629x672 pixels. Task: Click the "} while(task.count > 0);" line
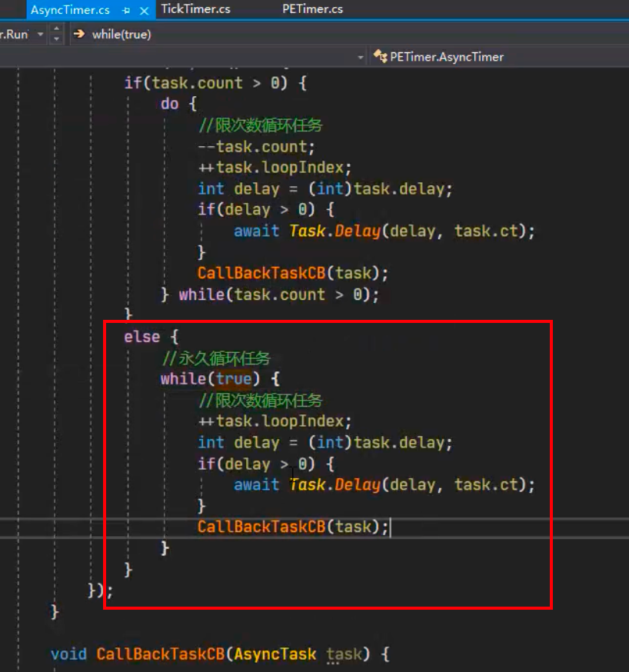click(270, 294)
